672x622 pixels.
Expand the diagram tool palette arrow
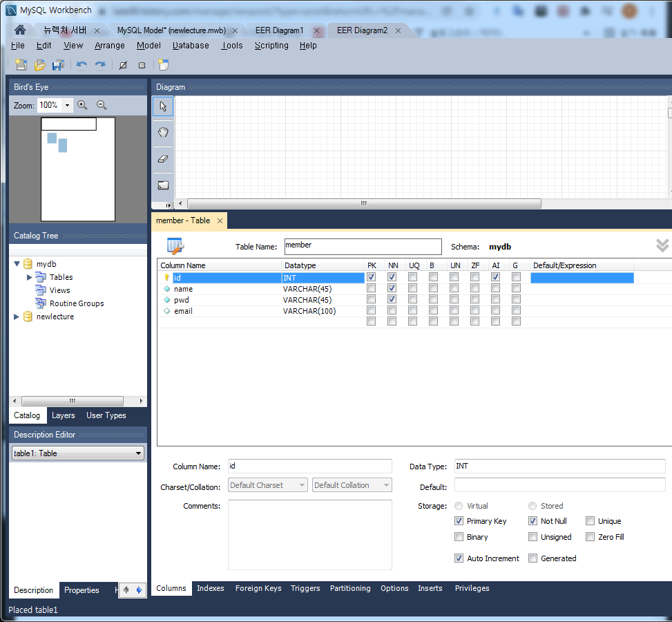pos(169,205)
